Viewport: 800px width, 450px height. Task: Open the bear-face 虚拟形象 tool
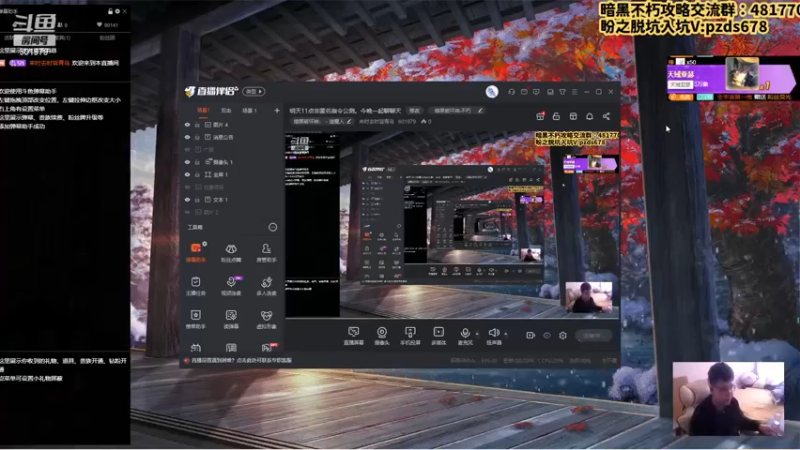pyautogui.click(x=266, y=319)
